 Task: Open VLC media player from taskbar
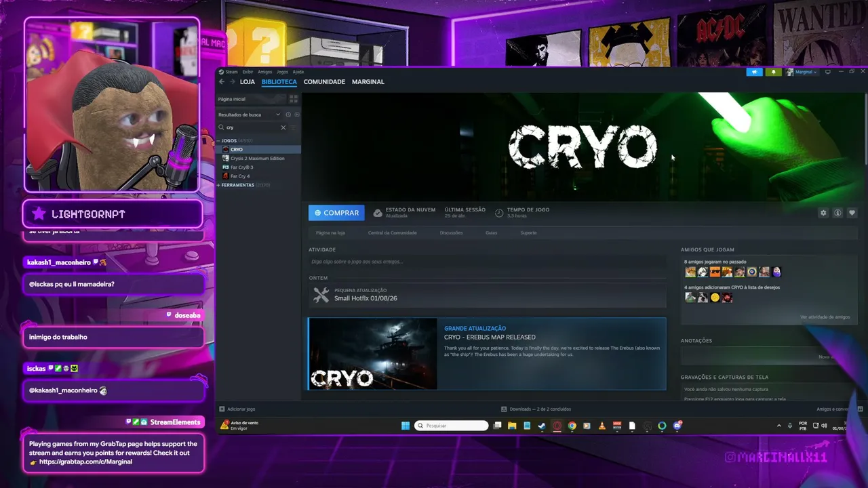pyautogui.click(x=601, y=426)
